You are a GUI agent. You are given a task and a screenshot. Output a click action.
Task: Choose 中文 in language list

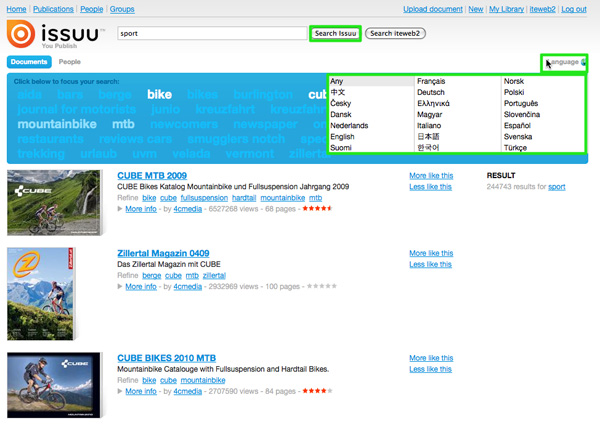pos(338,92)
